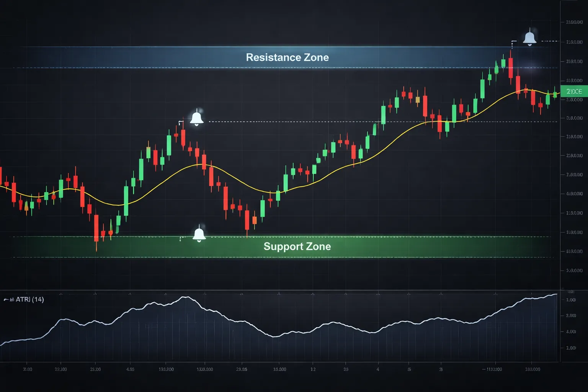
Task: Select the bell icon near the mid-chart dashed line
Action: pos(197,119)
